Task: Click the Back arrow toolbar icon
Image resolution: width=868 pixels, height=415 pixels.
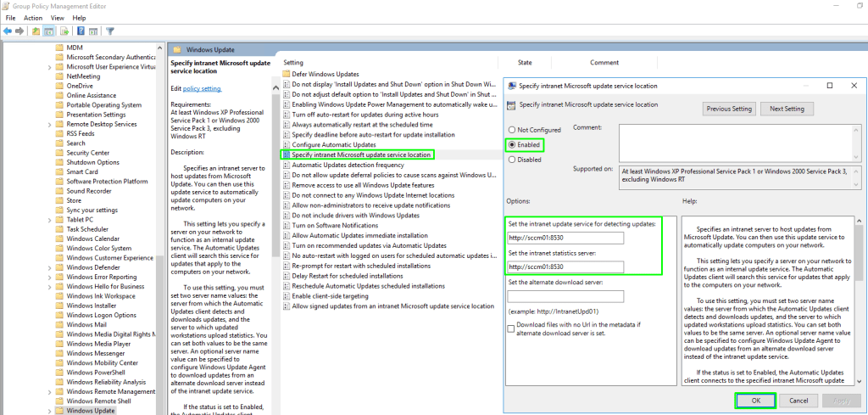Action: click(8, 31)
